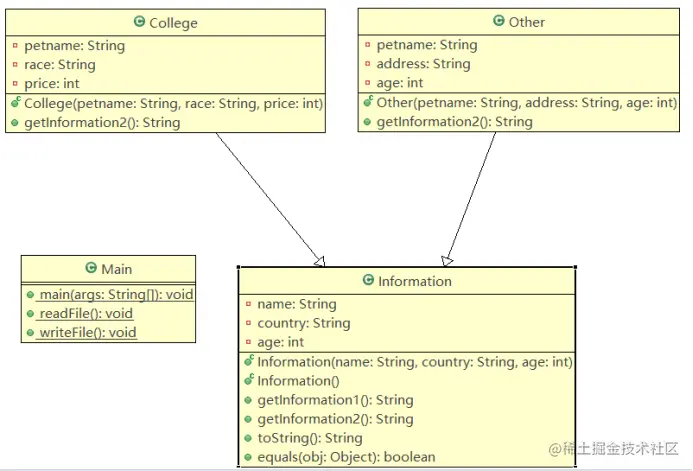
Task: Click the Other constructor signature line
Action: click(x=526, y=102)
